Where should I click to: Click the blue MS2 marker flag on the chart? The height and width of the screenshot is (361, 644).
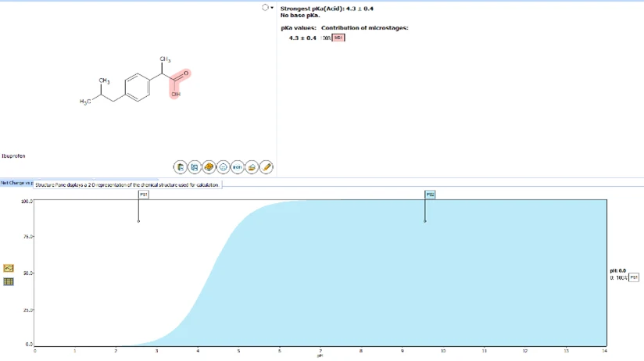click(x=430, y=195)
